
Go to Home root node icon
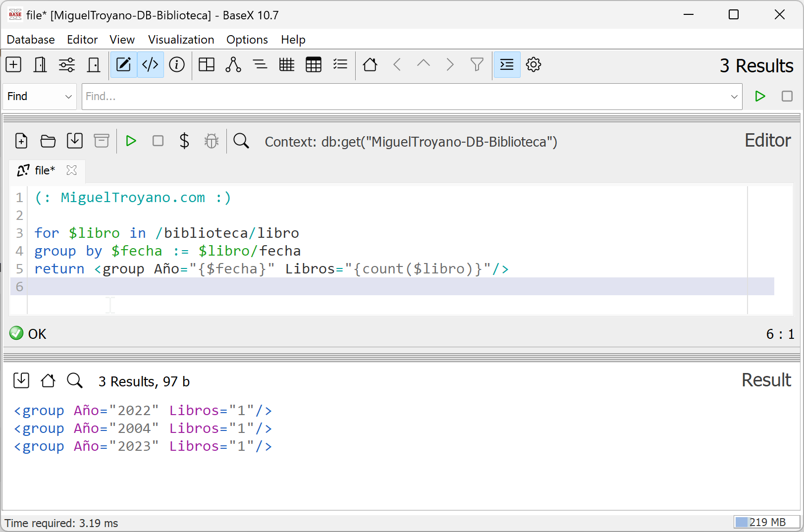pos(370,64)
